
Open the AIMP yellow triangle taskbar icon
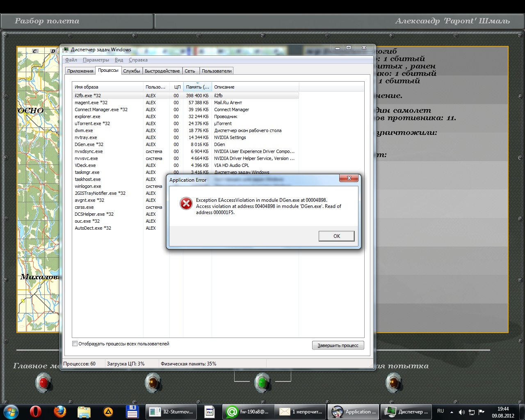coord(108,411)
